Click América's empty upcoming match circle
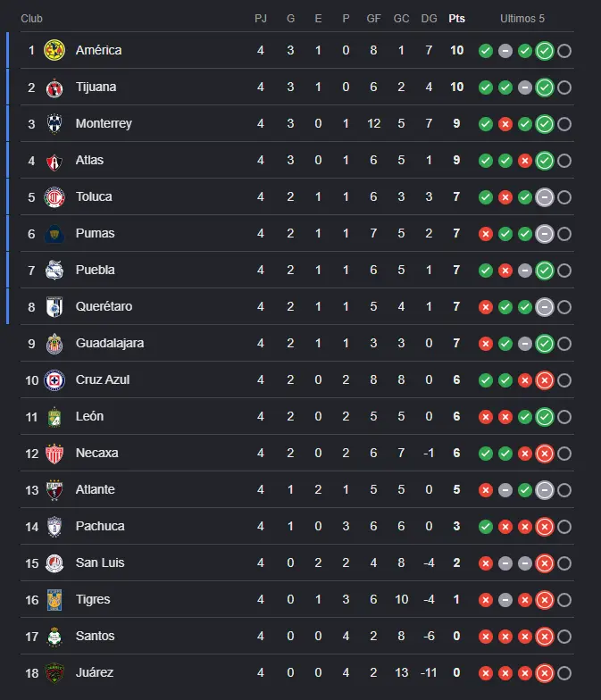Image resolution: width=601 pixels, height=700 pixels. pos(564,51)
